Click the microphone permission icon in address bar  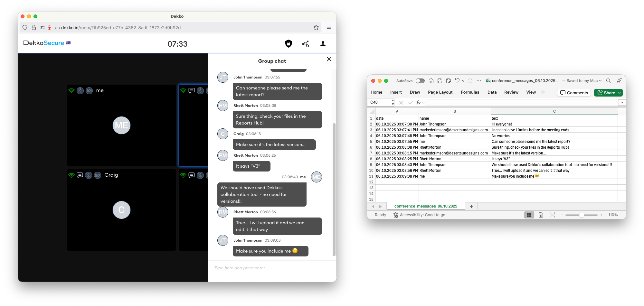pyautogui.click(x=50, y=28)
